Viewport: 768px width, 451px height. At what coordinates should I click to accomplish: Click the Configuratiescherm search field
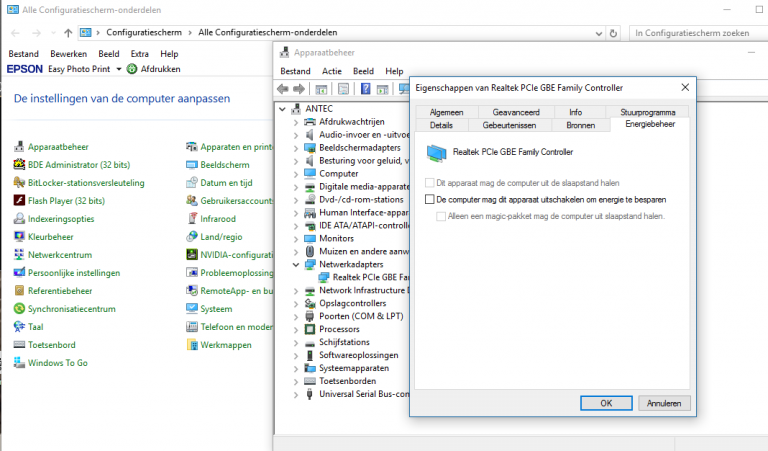690,32
